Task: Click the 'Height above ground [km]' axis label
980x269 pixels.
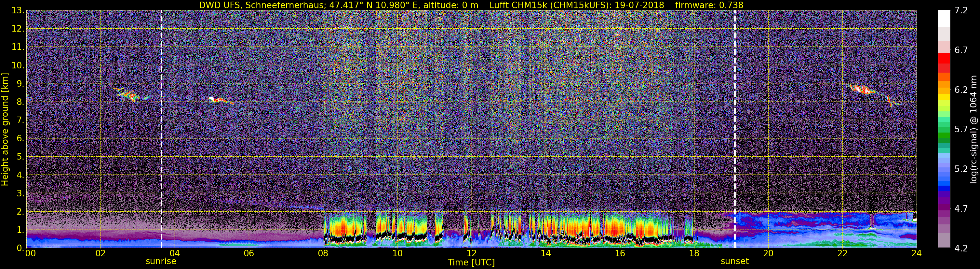Action: coord(5,129)
